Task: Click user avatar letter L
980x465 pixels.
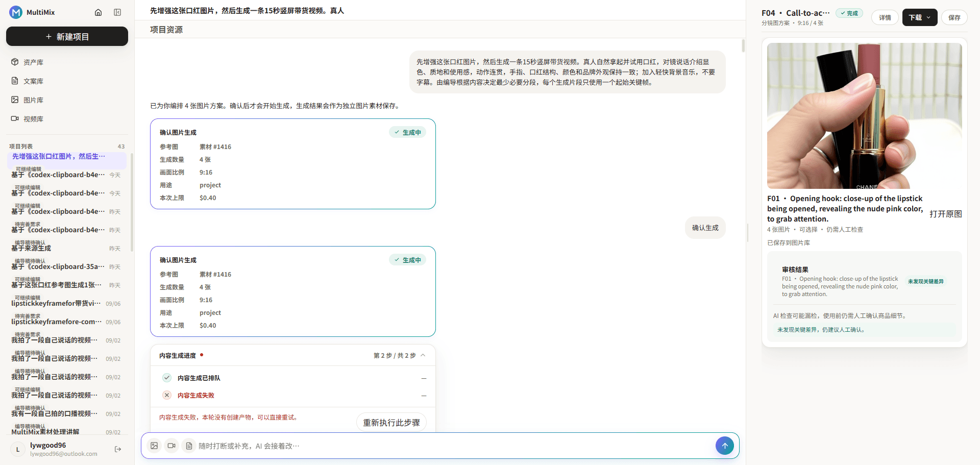Action: coord(18,449)
